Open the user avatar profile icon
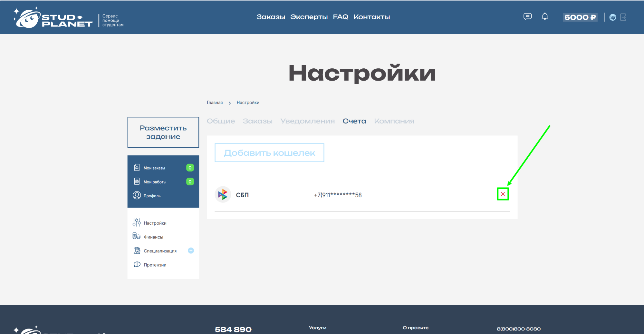 tap(613, 17)
